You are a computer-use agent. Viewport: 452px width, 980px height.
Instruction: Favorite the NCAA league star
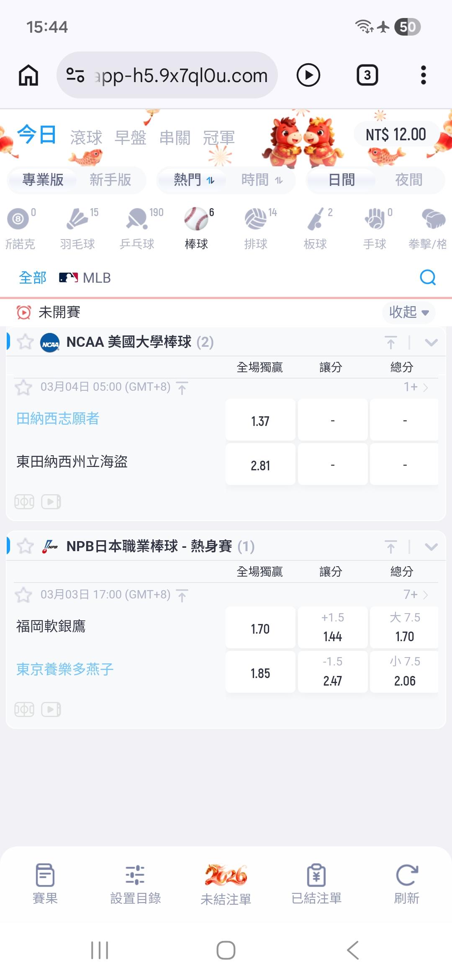coord(25,342)
